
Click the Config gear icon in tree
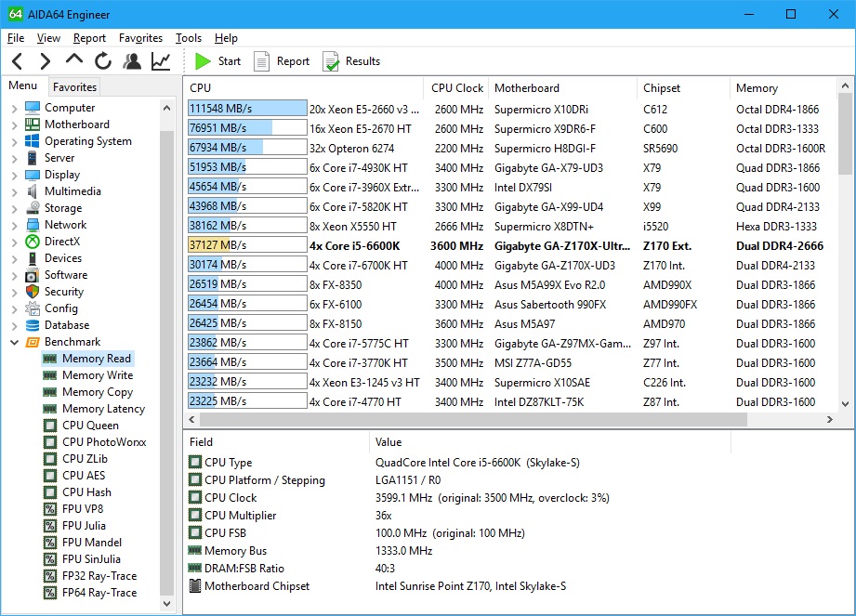[x=33, y=308]
